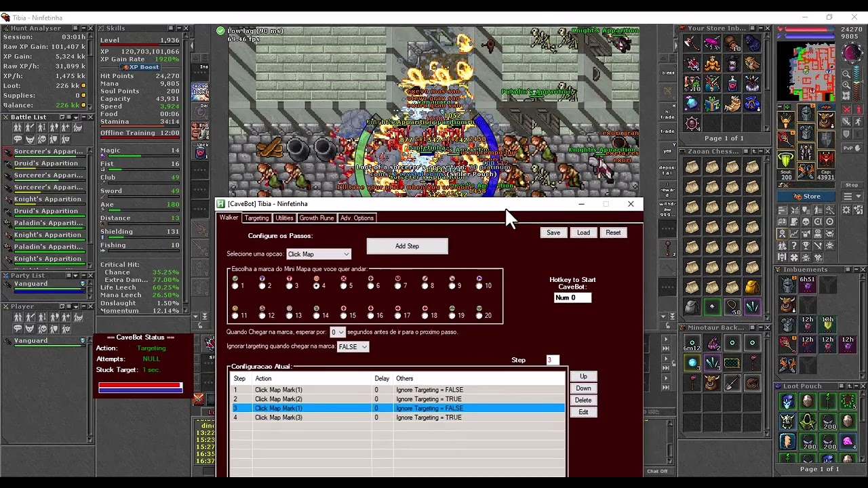Move selected step Down
Viewport: 868px width, 488px height.
[583, 388]
